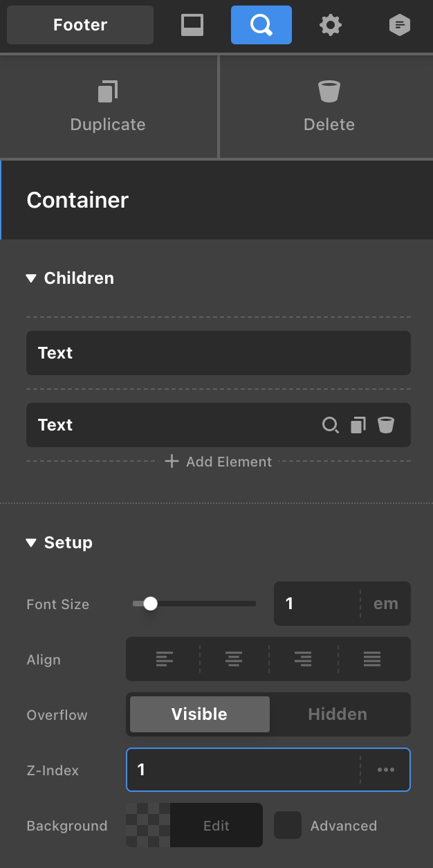Click Add Element link
Image resolution: width=433 pixels, height=868 pixels.
click(x=219, y=462)
